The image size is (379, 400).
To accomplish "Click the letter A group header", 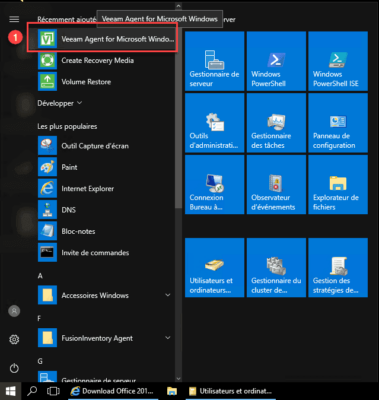I will 40,276.
